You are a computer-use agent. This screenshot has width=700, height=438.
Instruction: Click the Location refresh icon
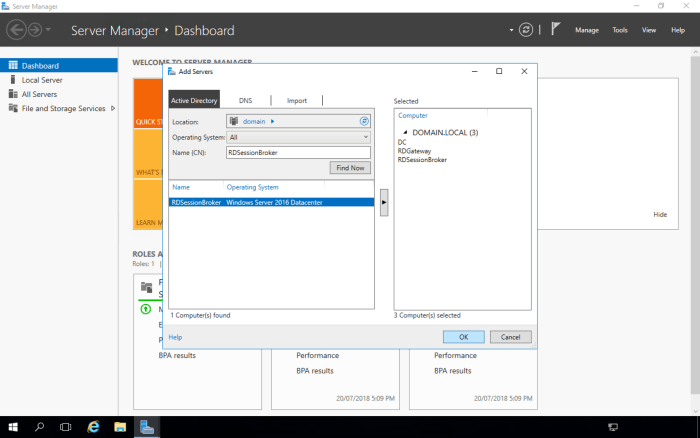tap(364, 121)
